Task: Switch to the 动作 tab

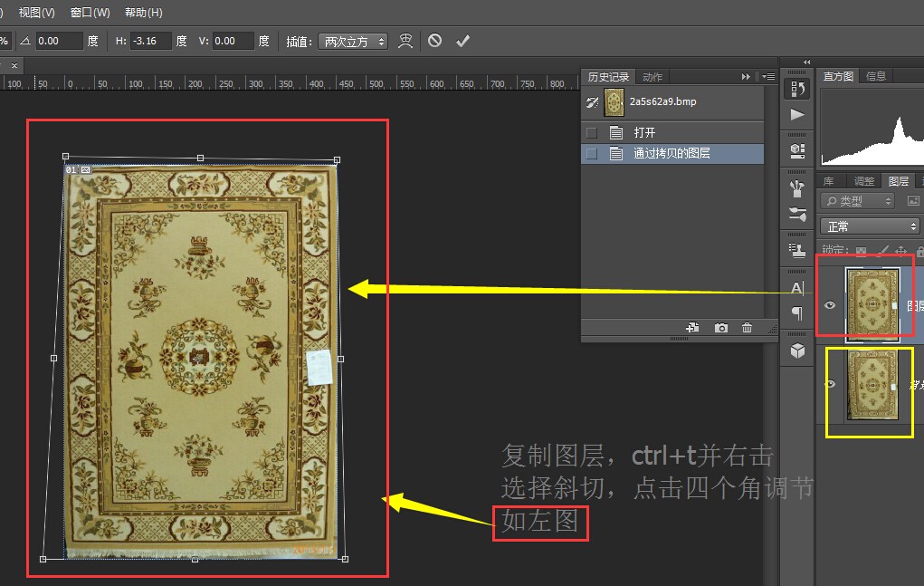Action: (x=652, y=77)
